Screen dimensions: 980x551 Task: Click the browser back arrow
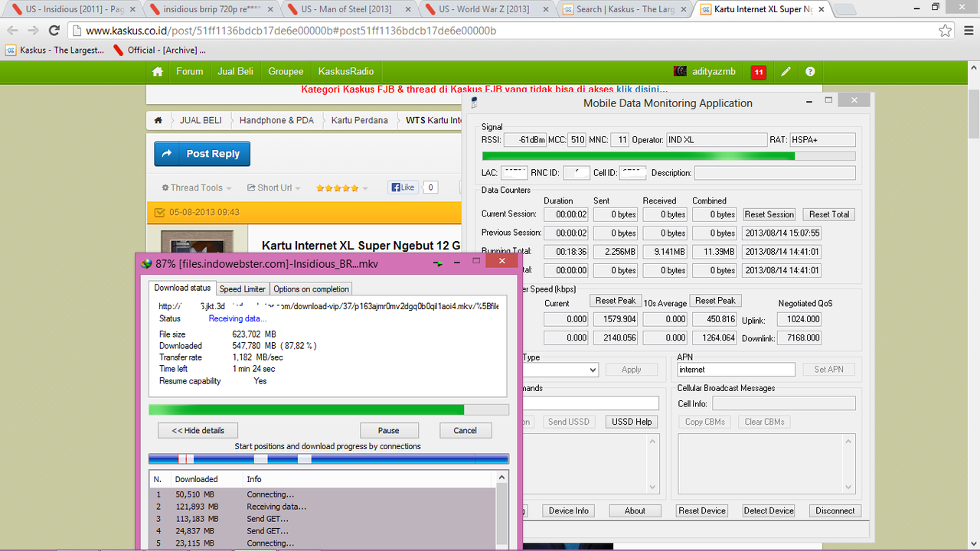click(x=12, y=31)
